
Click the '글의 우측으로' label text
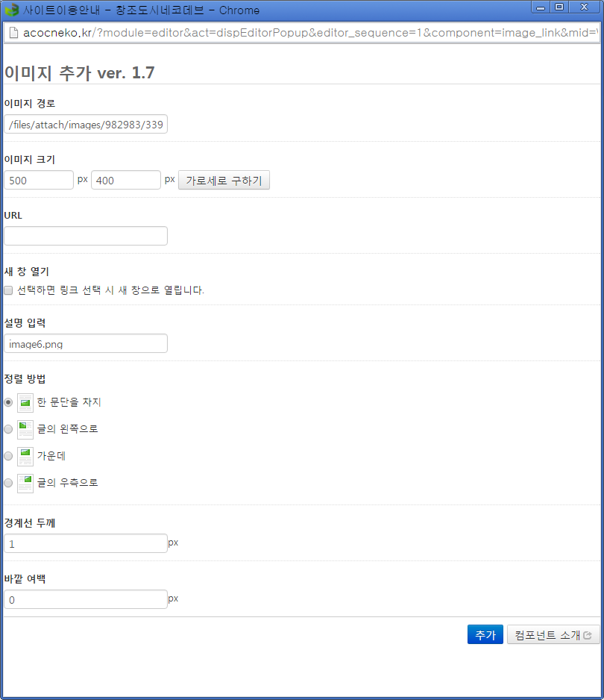(67, 483)
